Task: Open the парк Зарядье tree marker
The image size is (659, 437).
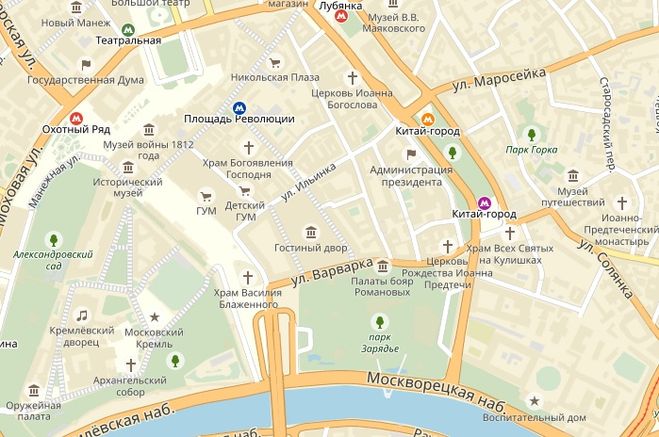Action: pos(380,322)
